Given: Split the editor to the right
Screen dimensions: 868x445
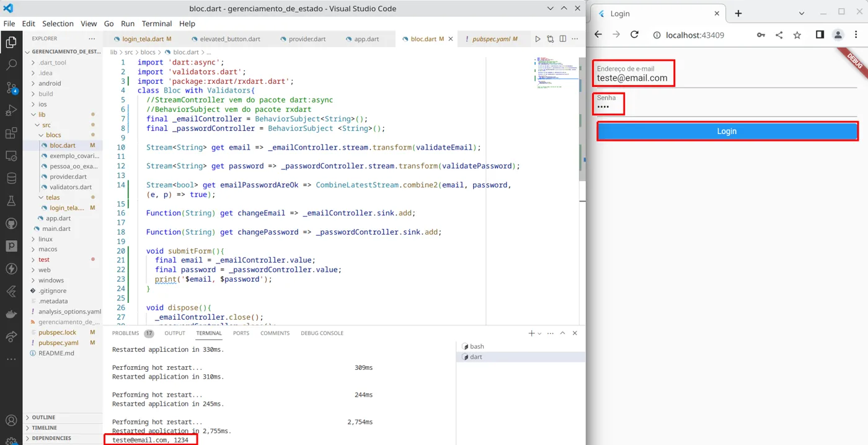Looking at the screenshot, I should tap(562, 39).
